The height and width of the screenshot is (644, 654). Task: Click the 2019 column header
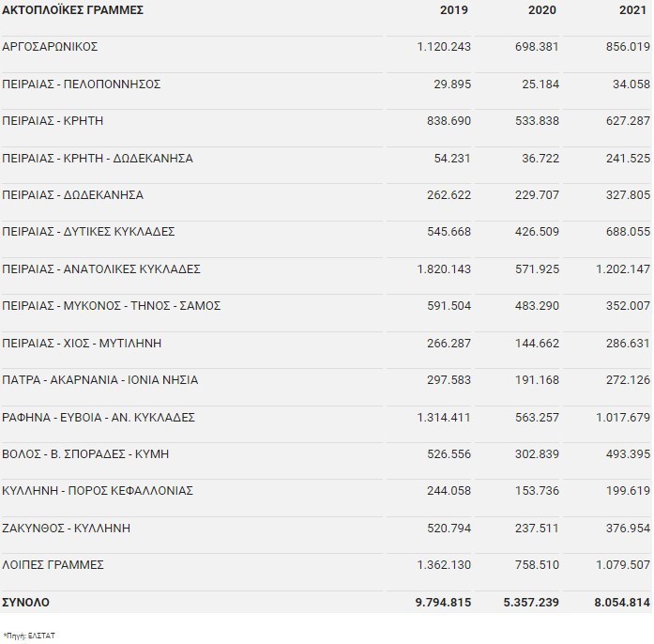tap(454, 10)
